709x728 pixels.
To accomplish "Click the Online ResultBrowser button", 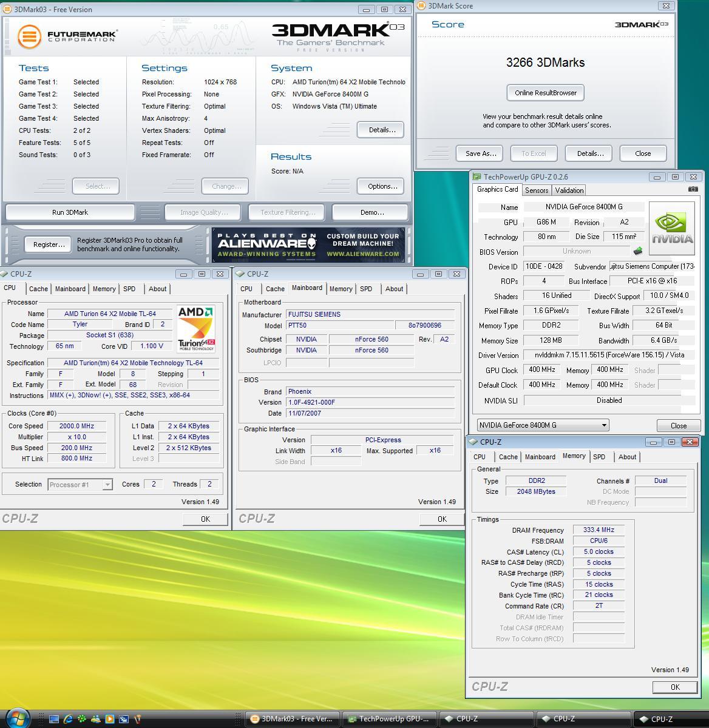I will (x=546, y=93).
